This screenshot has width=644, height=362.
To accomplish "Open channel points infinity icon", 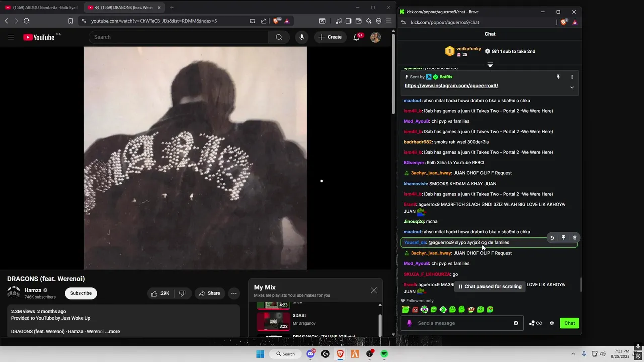I will coord(536,323).
